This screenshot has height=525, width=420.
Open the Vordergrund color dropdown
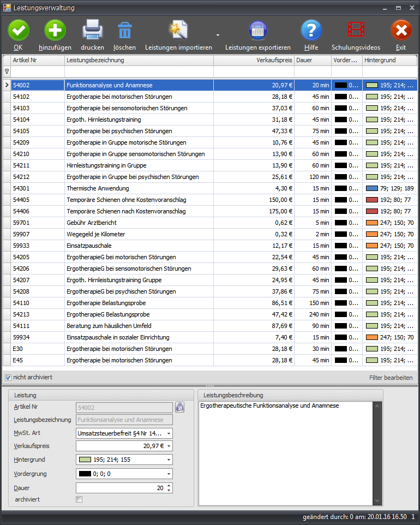[x=169, y=474]
